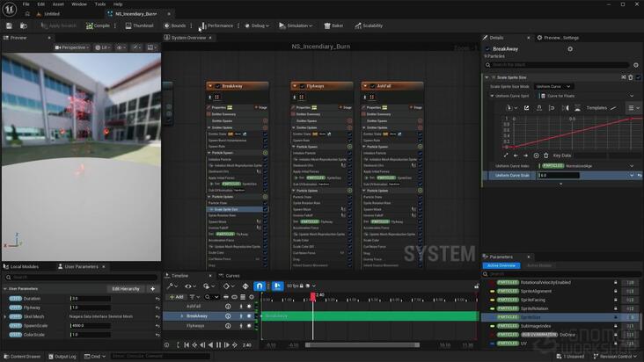Toggle the Flyaways emitter node checkbox
This screenshot has width=644, height=362.
click(x=303, y=86)
